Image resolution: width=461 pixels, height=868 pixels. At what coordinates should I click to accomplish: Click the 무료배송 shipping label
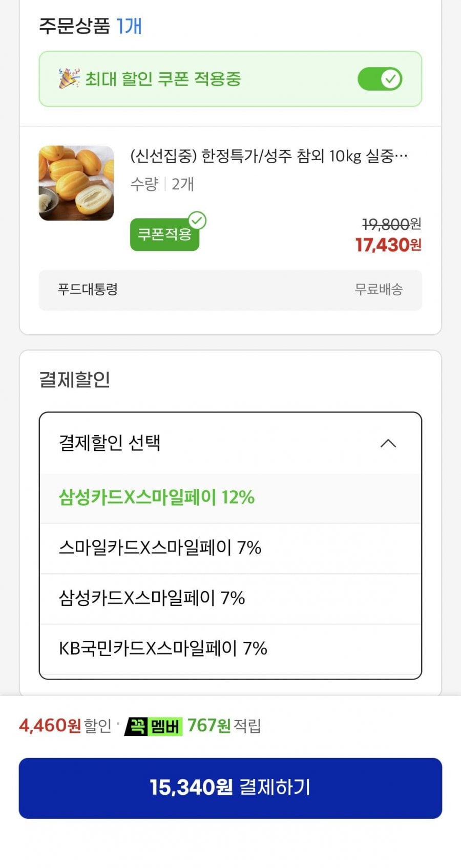[x=379, y=289]
